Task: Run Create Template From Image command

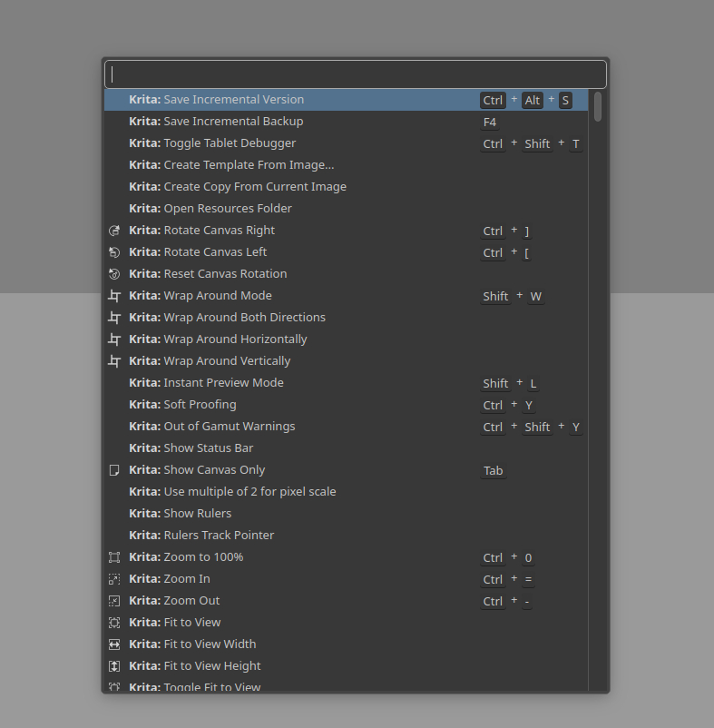Action: [249, 165]
